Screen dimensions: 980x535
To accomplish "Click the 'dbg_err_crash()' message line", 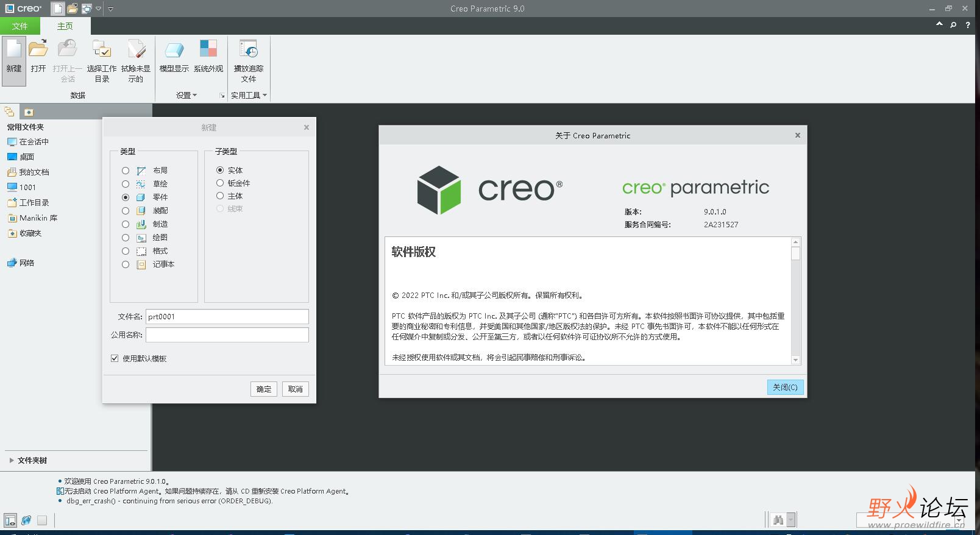I will tap(169, 501).
